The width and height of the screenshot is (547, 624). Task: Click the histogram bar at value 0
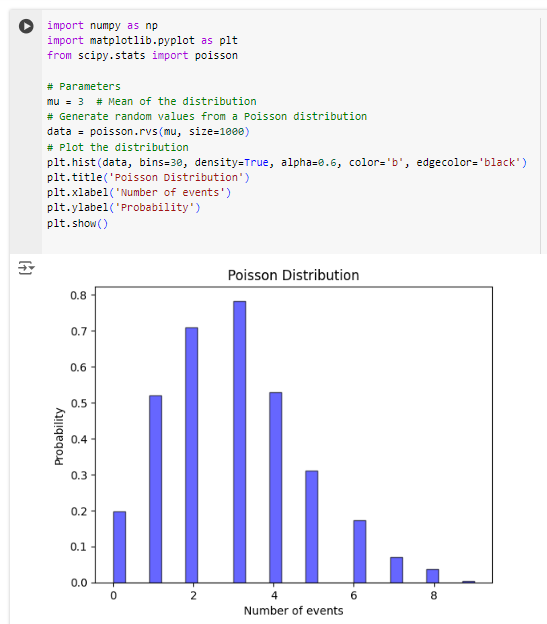click(119, 547)
